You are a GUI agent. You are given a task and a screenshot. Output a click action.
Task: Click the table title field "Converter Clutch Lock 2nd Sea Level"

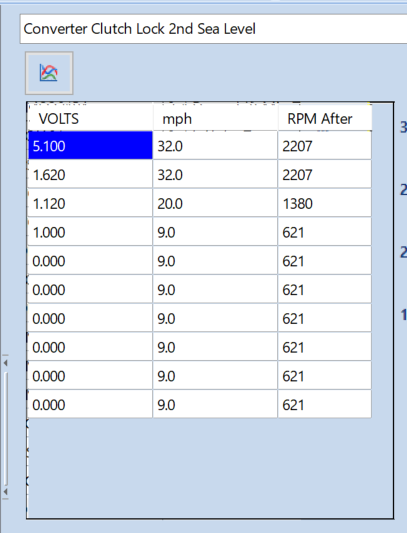pos(214,29)
